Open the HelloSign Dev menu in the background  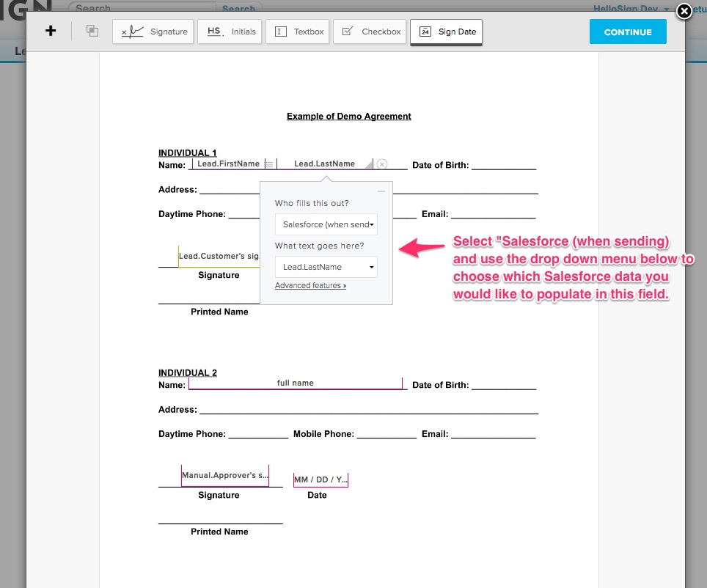pyautogui.click(x=631, y=9)
